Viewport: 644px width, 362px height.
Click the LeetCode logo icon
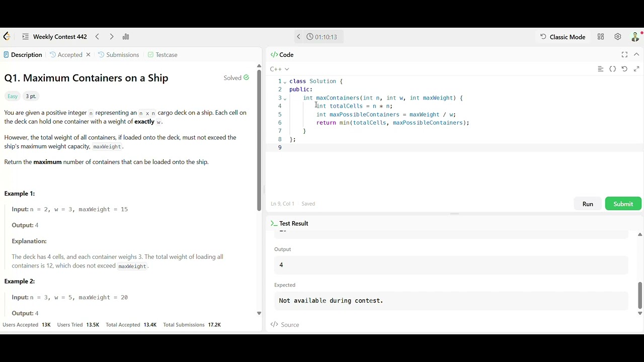[7, 37]
